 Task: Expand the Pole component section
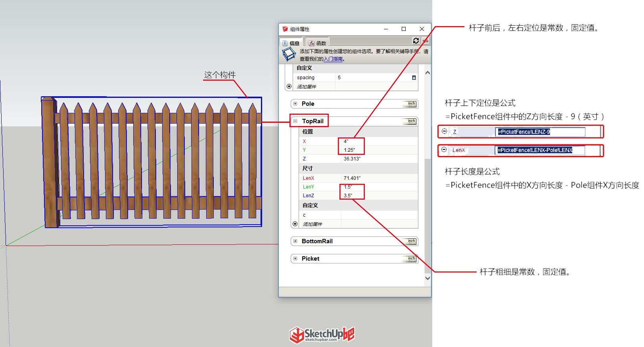295,104
